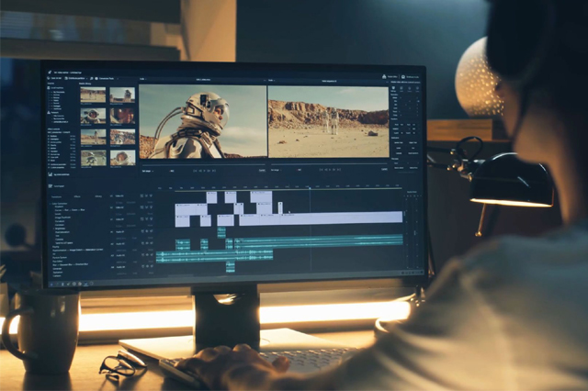Click the app logo icon at top-left corner
This screenshot has width=588, height=391.
(x=50, y=72)
